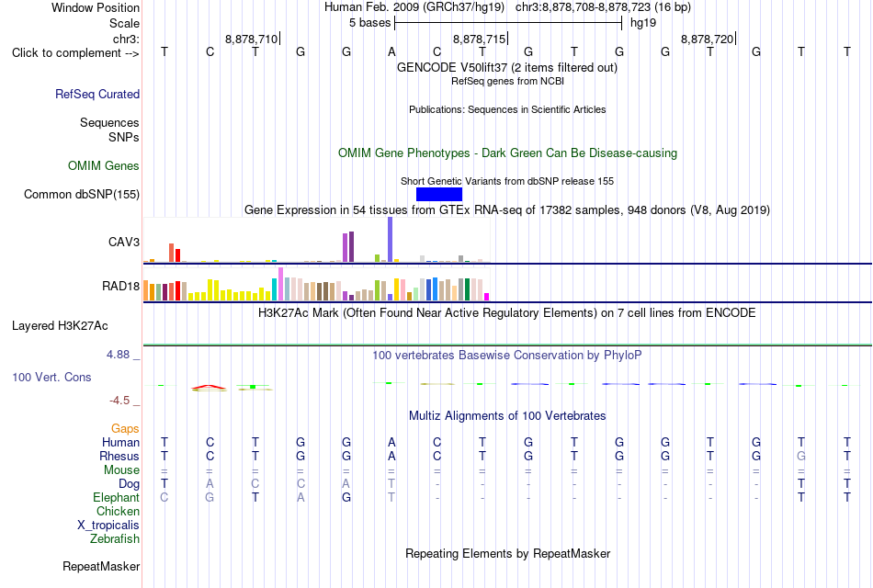Click the 8,878,720 coordinate label
The image size is (873, 588).
707,39
